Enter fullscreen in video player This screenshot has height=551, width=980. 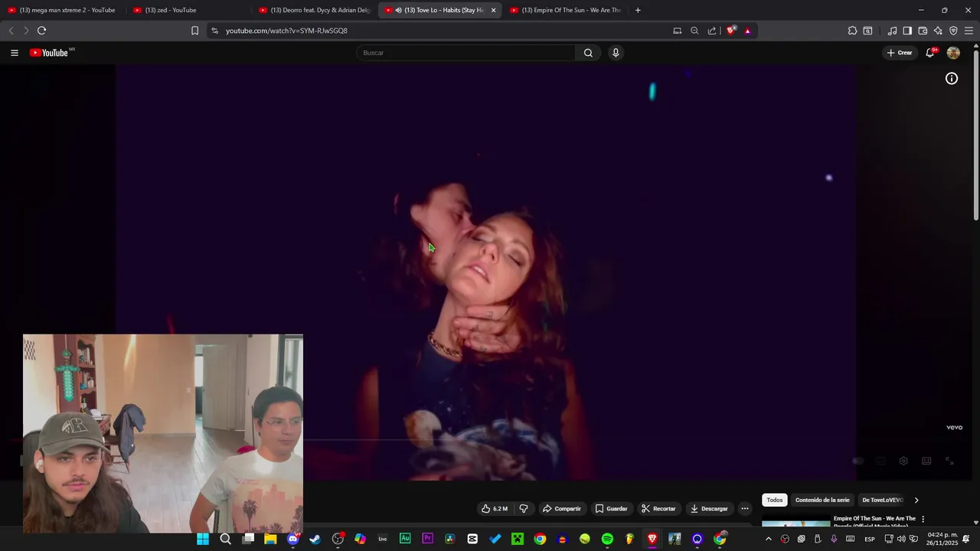click(x=949, y=461)
